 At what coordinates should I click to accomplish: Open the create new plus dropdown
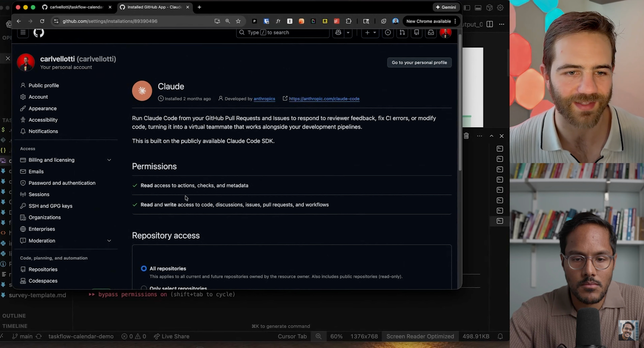click(370, 33)
